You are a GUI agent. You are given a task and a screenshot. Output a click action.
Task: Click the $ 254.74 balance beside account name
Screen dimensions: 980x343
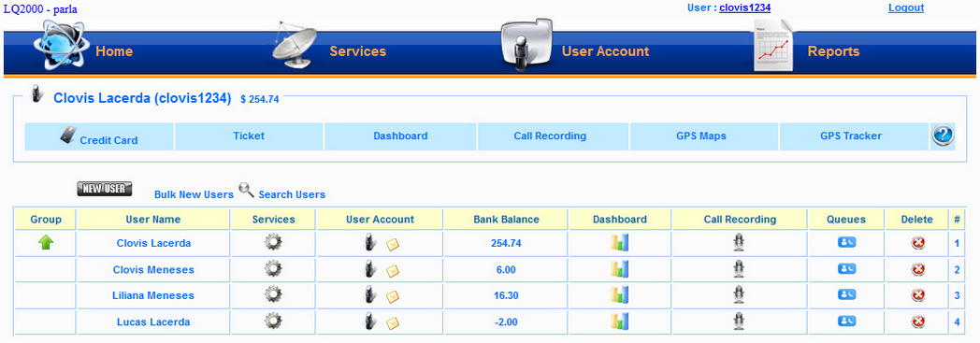tap(259, 99)
